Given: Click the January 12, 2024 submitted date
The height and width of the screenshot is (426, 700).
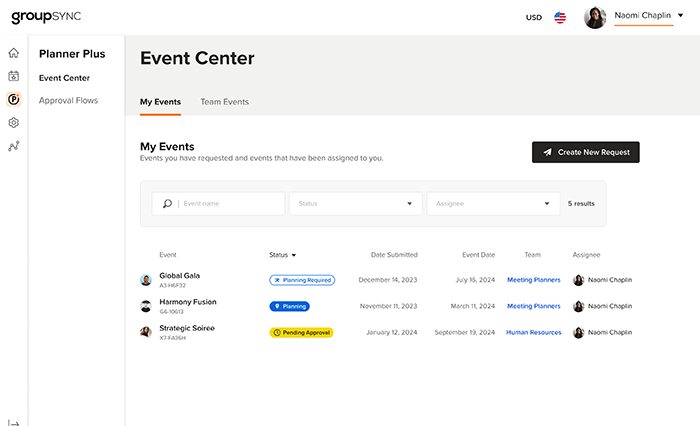Looking at the screenshot, I should tap(392, 333).
